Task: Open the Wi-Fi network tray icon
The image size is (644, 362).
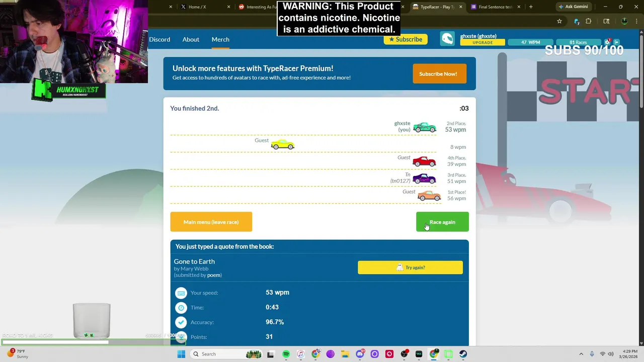Action: (603, 354)
